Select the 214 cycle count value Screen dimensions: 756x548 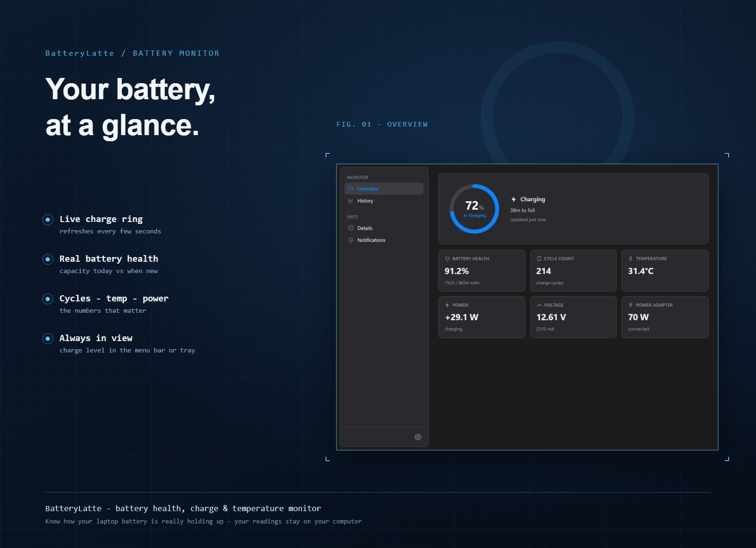click(x=543, y=271)
